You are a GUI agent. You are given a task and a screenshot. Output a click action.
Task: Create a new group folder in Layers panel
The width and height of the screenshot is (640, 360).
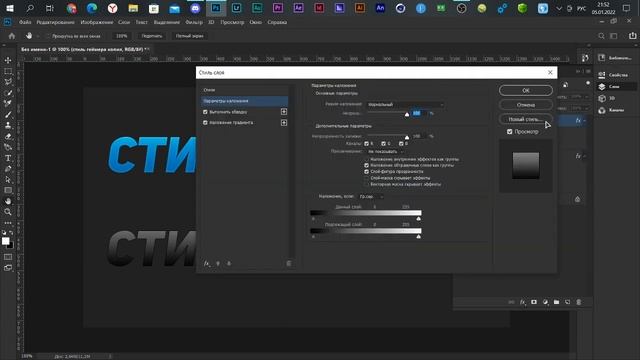coord(556,302)
